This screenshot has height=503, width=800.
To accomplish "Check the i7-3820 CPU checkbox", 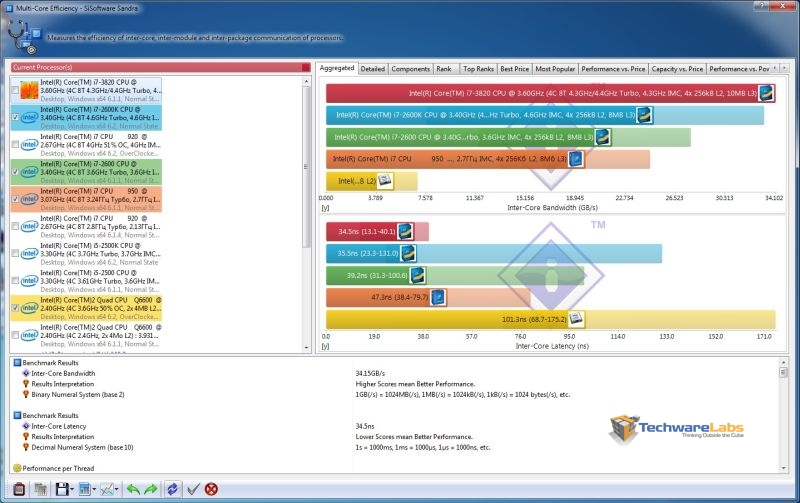I will (15, 90).
